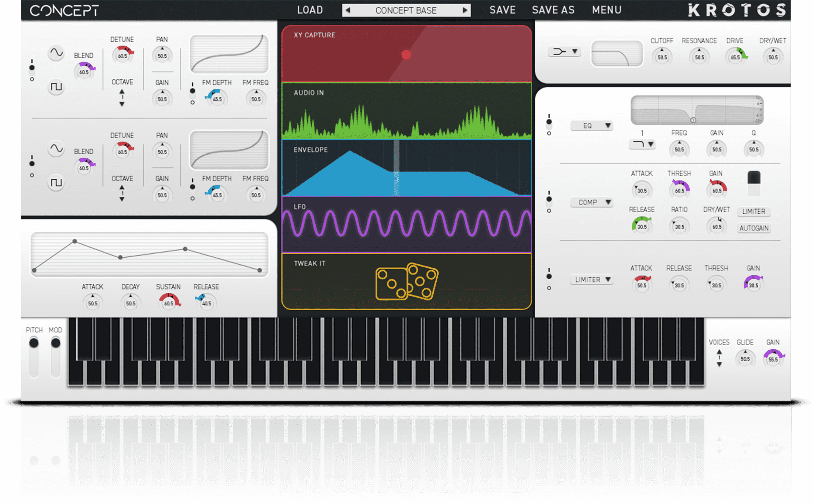This screenshot has width=813, height=504.
Task: Click SAVE AS in the header
Action: tap(553, 10)
